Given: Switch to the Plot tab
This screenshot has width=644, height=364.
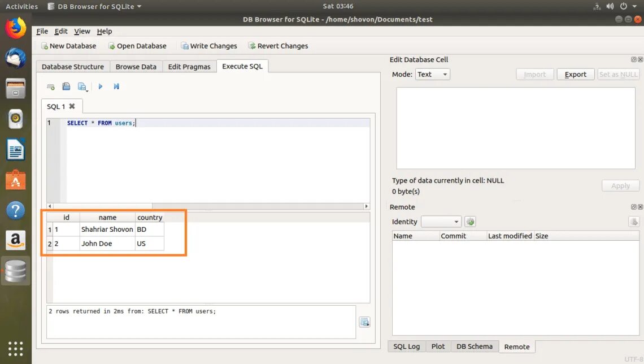Looking at the screenshot, I should [438, 346].
